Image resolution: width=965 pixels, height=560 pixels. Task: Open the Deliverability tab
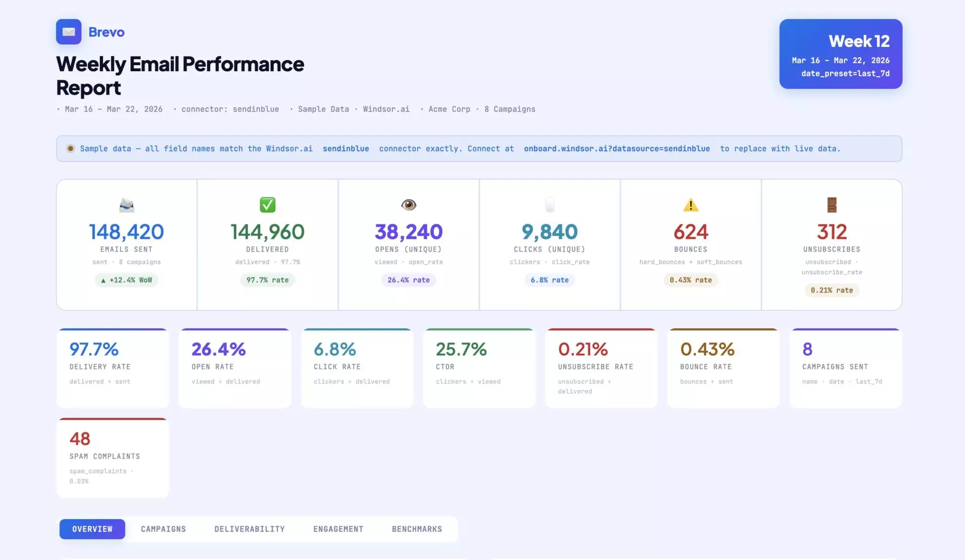tap(249, 529)
